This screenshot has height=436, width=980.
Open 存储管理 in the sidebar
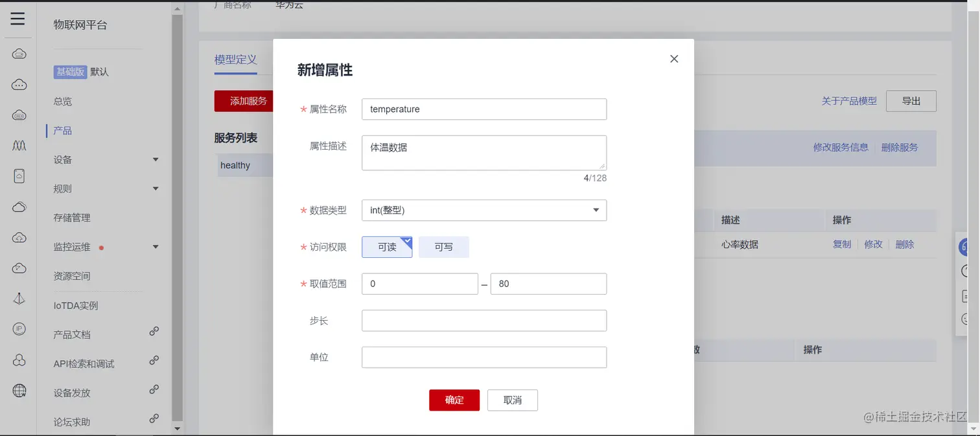(72, 218)
